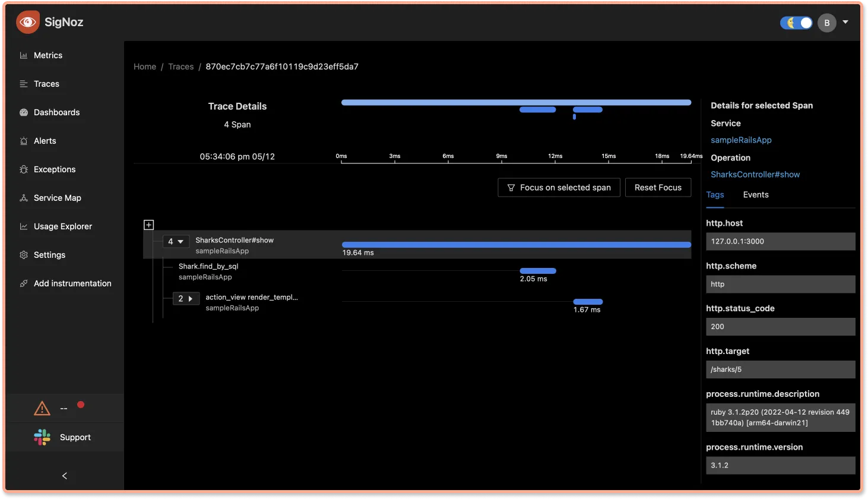Click the orange warning triangle icon

42,408
